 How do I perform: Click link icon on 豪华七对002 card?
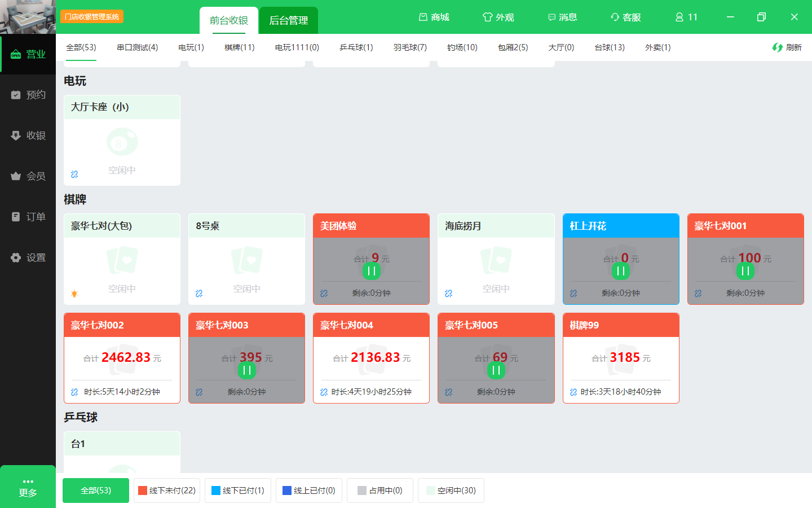tap(74, 392)
